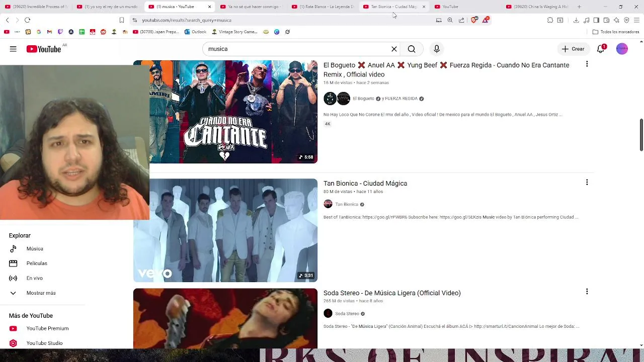The height and width of the screenshot is (362, 644).
Task: Open options for Tan Bionica Ciudad Mágica
Action: (x=587, y=182)
